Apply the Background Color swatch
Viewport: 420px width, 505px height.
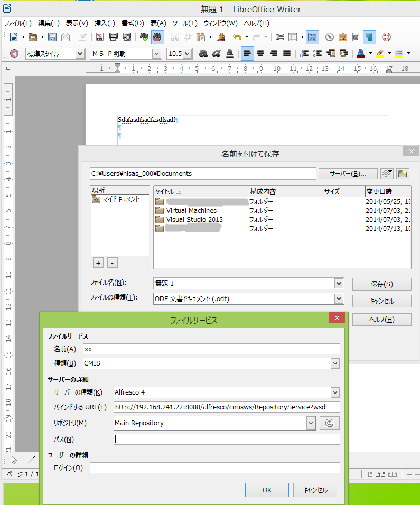click(399, 53)
